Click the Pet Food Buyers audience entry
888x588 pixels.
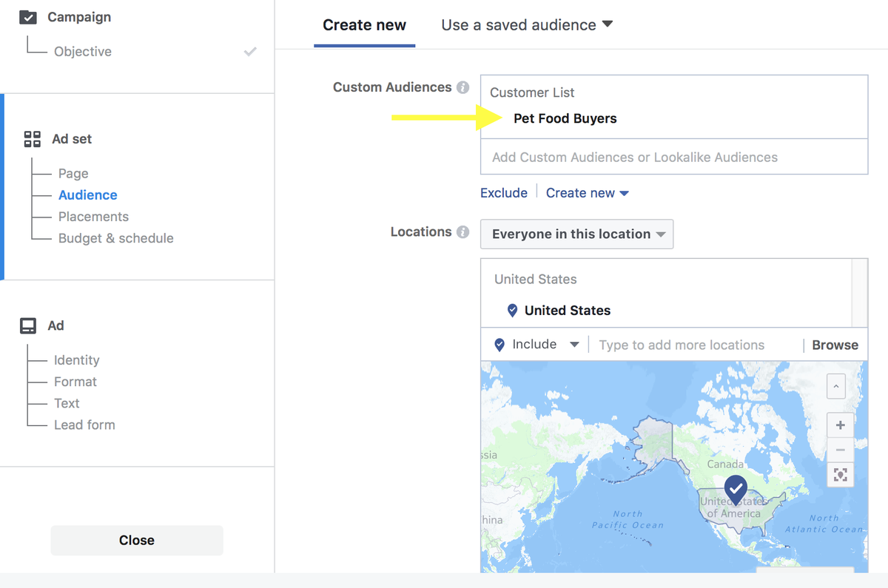[x=565, y=118]
